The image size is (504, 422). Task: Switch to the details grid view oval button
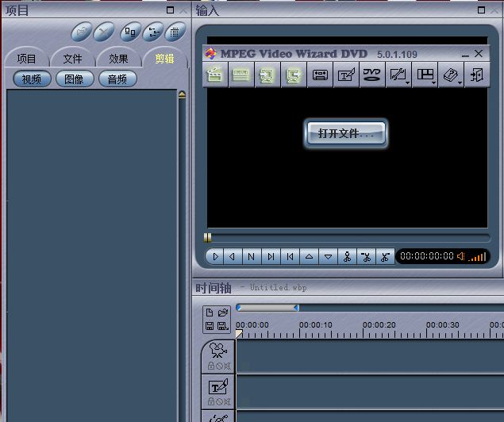[x=175, y=32]
